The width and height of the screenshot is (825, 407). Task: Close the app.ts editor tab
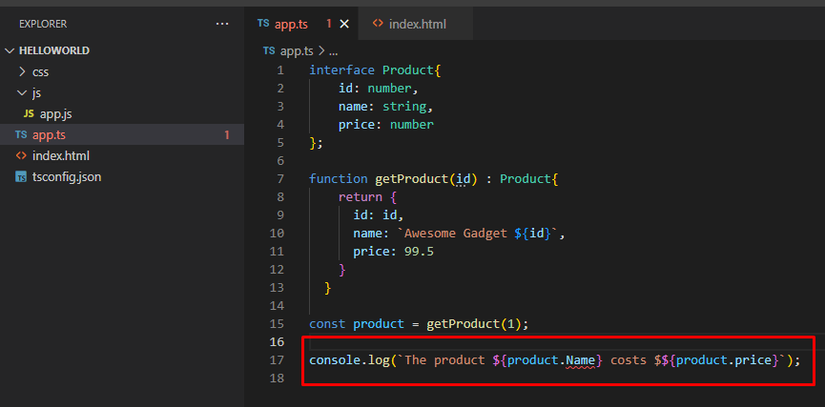tap(344, 24)
